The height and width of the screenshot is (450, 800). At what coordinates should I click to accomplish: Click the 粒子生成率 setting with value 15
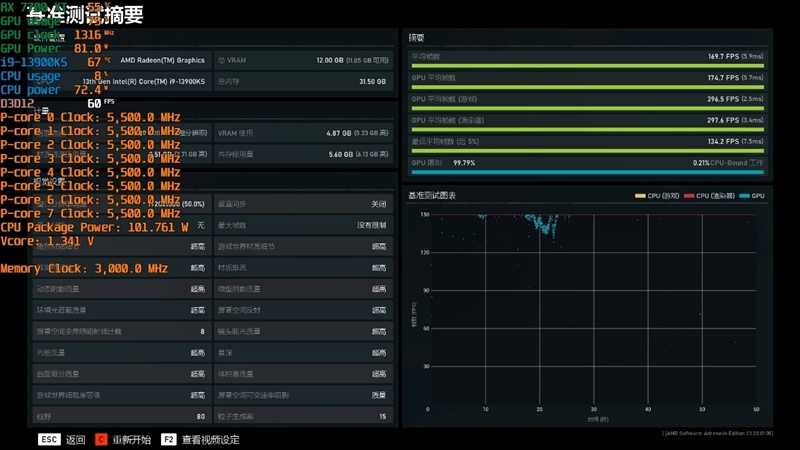(x=302, y=416)
